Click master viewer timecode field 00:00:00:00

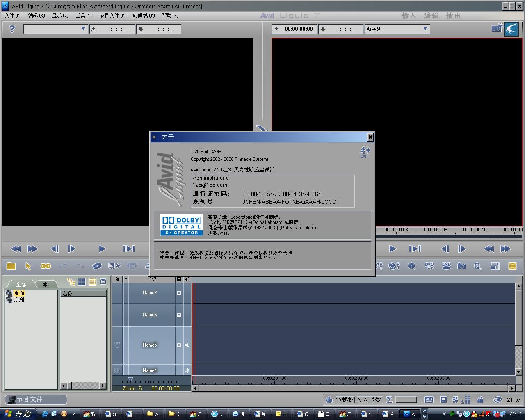(x=299, y=29)
